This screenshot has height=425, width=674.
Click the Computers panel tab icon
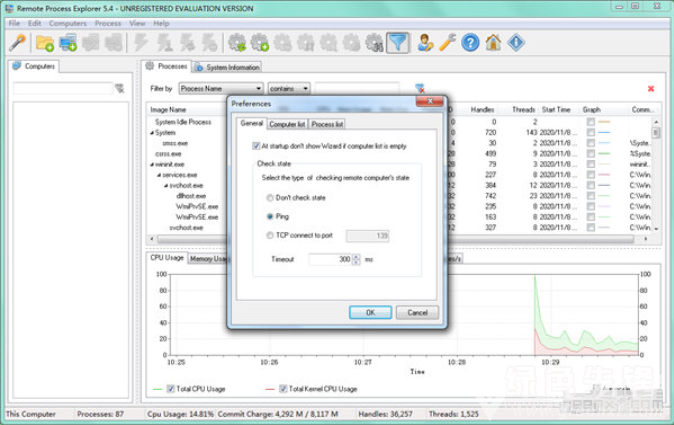click(x=17, y=66)
